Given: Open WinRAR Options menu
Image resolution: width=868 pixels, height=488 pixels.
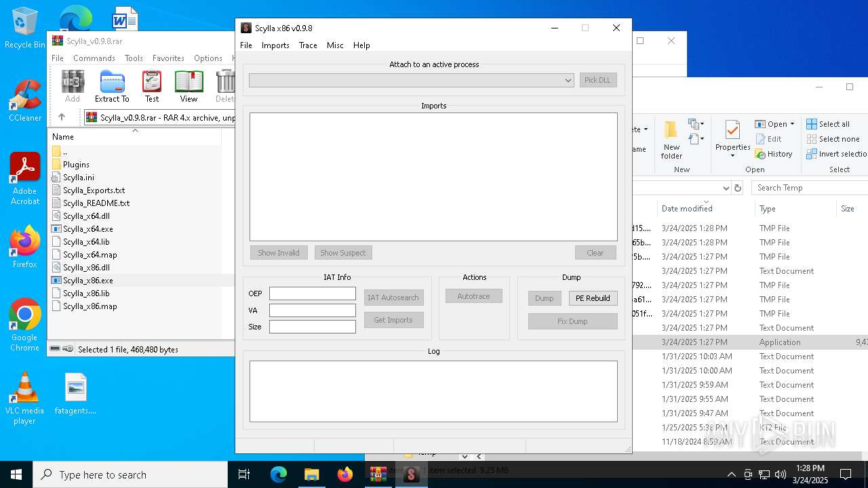Looking at the screenshot, I should [208, 58].
